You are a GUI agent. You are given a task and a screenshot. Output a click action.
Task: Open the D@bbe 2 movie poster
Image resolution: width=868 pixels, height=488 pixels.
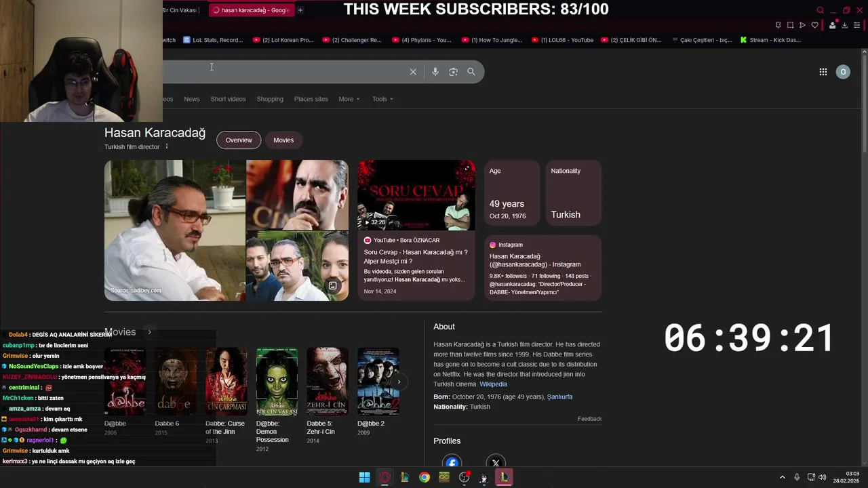coord(378,382)
